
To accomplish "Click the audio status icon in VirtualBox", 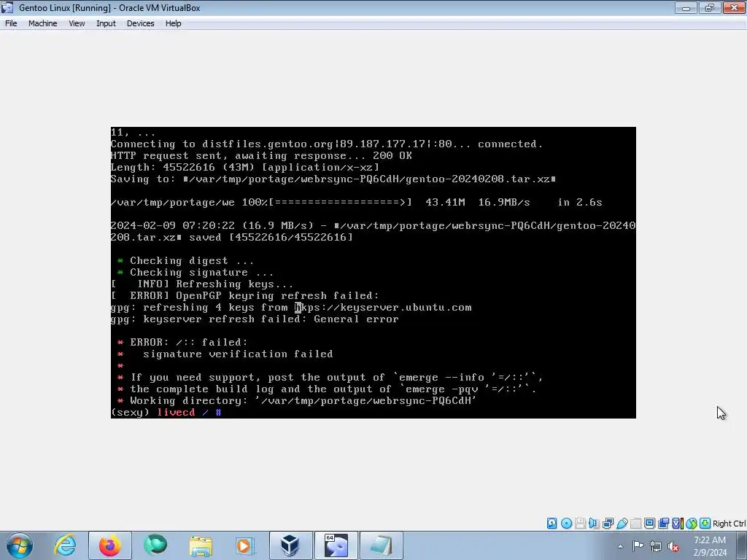I will pos(594,524).
